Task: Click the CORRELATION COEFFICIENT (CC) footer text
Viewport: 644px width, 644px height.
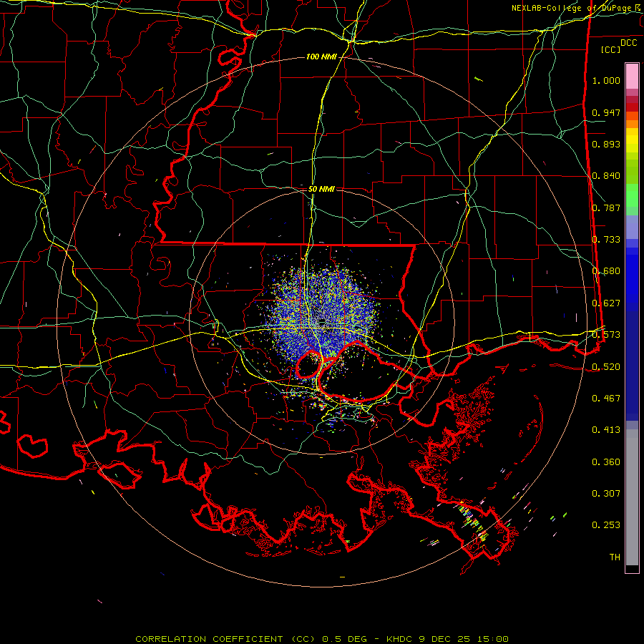Action: click(225, 639)
